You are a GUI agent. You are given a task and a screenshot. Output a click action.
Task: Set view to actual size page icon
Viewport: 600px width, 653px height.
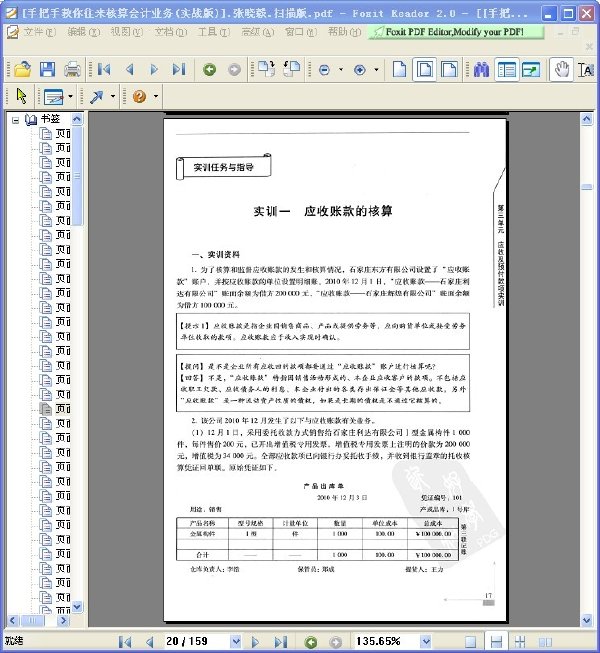pyautogui.click(x=400, y=69)
